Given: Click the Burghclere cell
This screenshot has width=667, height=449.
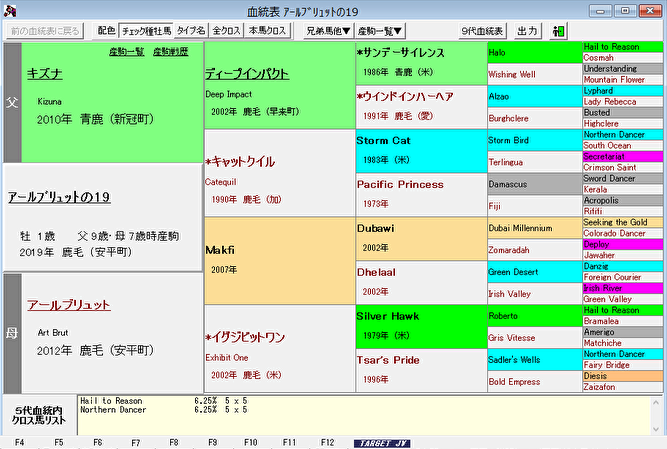Looking at the screenshot, I should pos(535,118).
